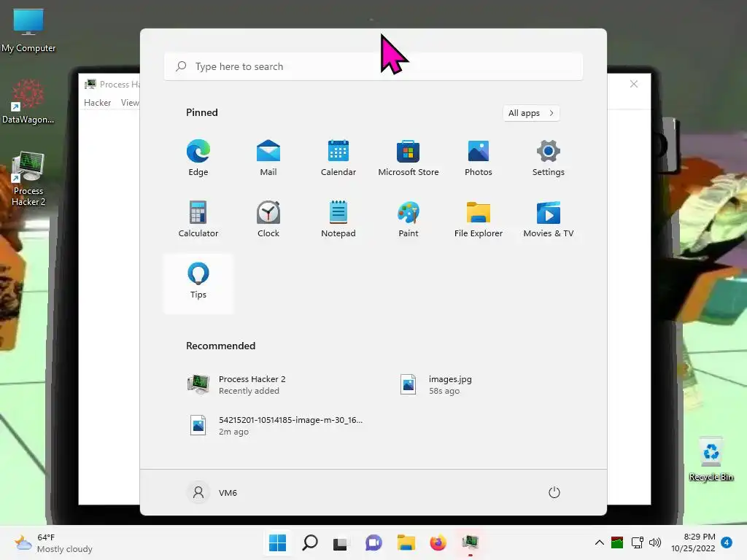747x560 pixels.
Task: Launch the Calculator app
Action: pos(198,219)
